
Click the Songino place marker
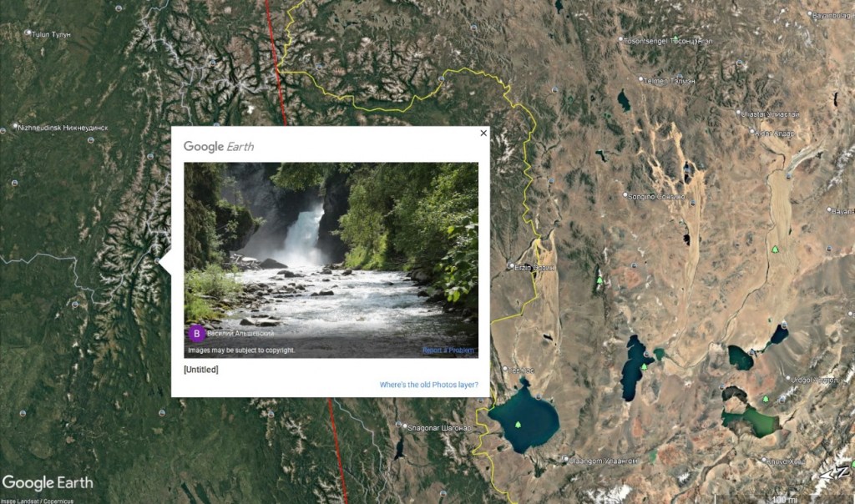tap(625, 195)
